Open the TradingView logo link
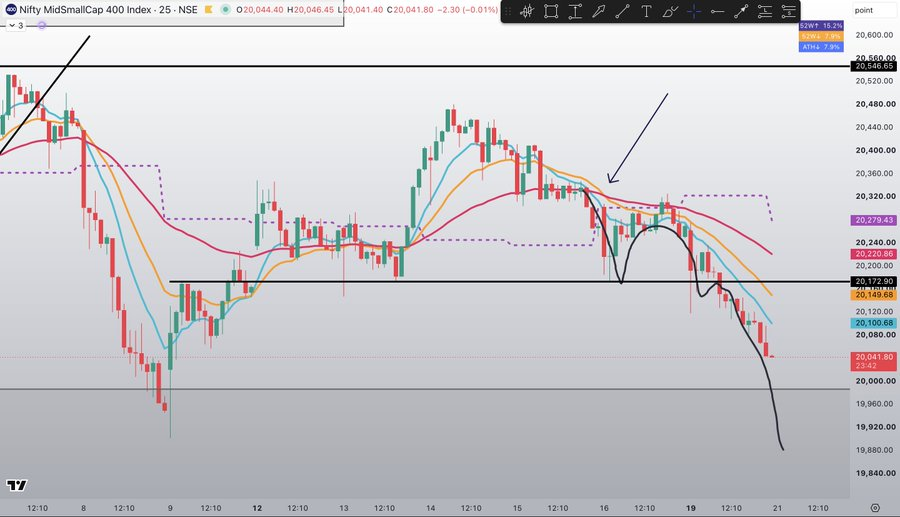 [x=17, y=485]
